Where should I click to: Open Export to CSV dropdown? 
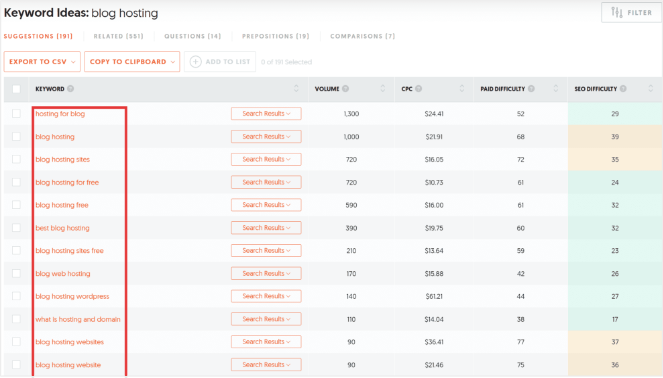point(42,62)
